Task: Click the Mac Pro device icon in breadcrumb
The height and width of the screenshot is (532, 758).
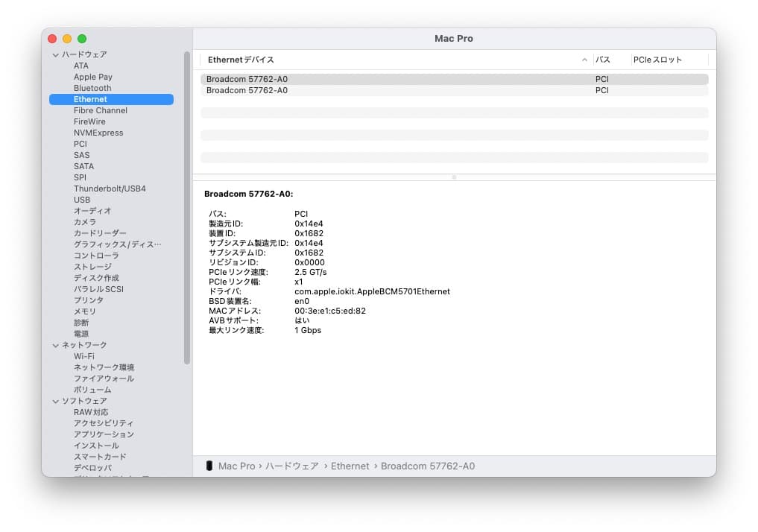Action: (x=209, y=466)
